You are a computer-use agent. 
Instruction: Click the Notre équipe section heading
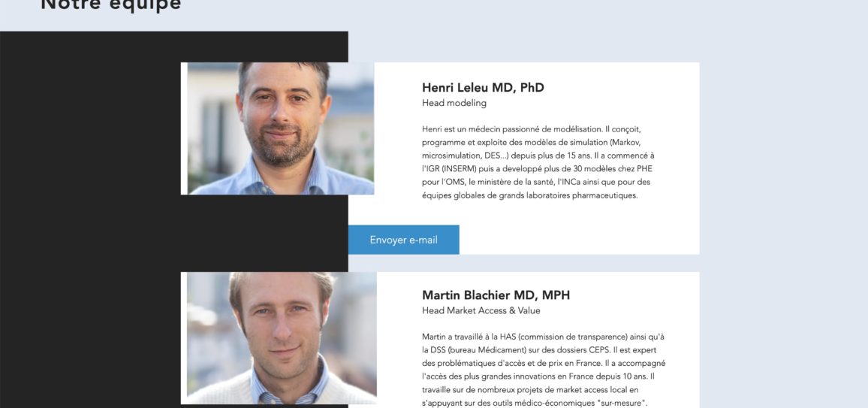[x=110, y=5]
